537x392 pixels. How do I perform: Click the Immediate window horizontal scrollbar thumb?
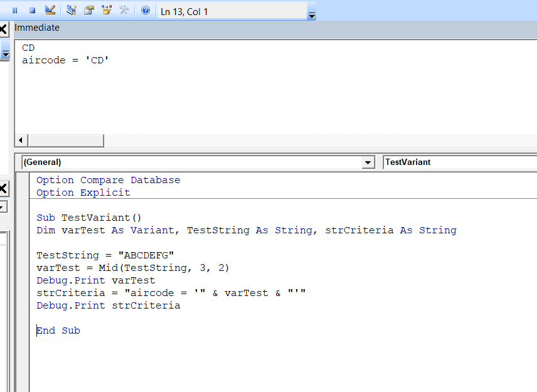pyautogui.click(x=66, y=140)
